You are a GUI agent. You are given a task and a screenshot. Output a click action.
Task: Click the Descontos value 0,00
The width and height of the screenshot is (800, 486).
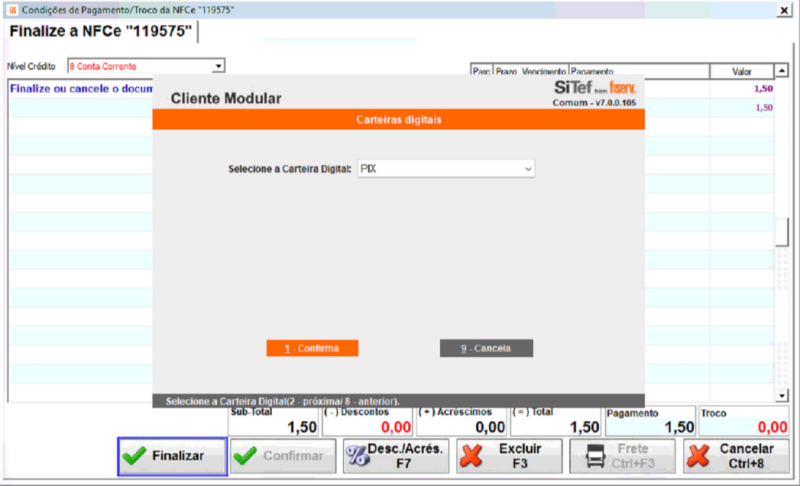[395, 427]
